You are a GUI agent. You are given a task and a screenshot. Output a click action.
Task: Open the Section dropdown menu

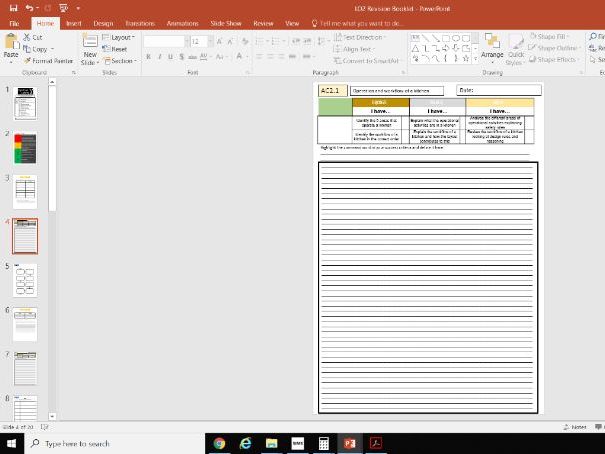(x=122, y=60)
